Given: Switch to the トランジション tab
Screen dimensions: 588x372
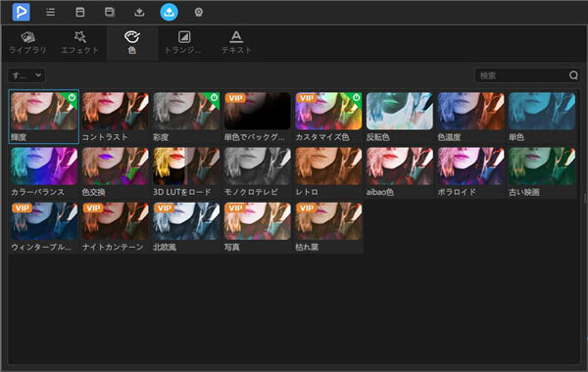Looking at the screenshot, I should 184,43.
